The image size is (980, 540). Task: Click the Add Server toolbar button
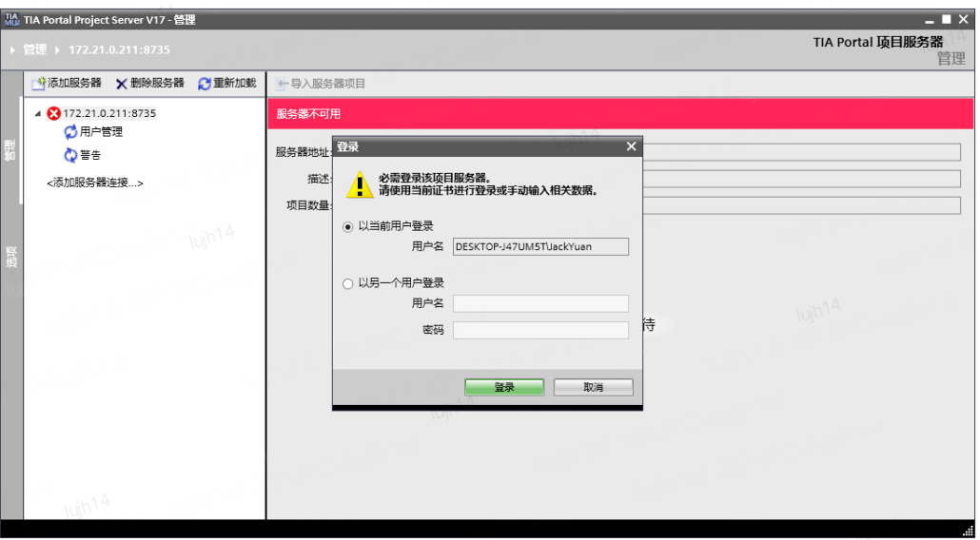tap(67, 83)
